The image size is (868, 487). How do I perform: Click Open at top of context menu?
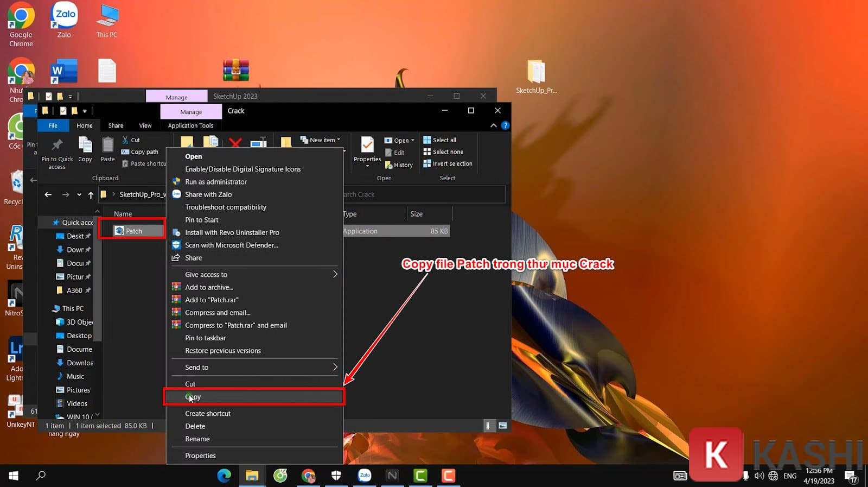pyautogui.click(x=254, y=156)
